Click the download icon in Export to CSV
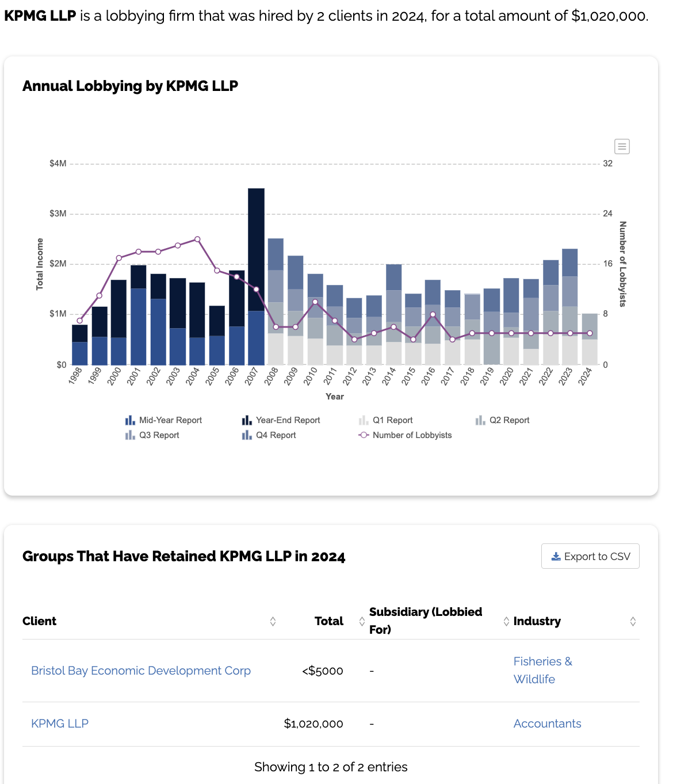 pyautogui.click(x=556, y=556)
